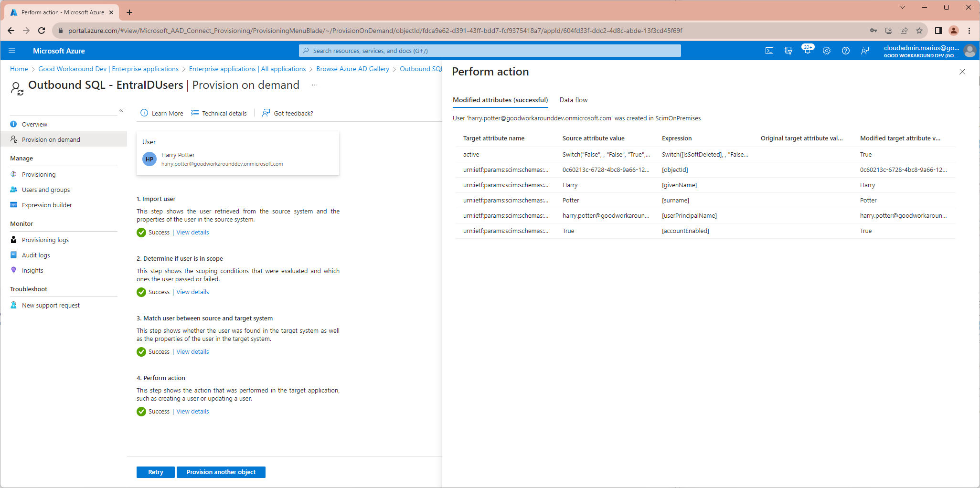The image size is (980, 488).
Task: Switch to the Data flow tab
Action: (573, 100)
